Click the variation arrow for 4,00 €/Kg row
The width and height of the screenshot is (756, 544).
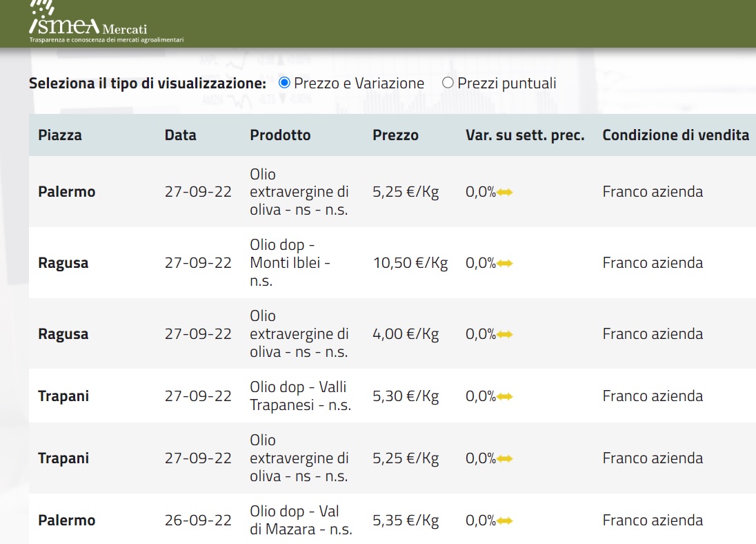pyautogui.click(x=505, y=334)
